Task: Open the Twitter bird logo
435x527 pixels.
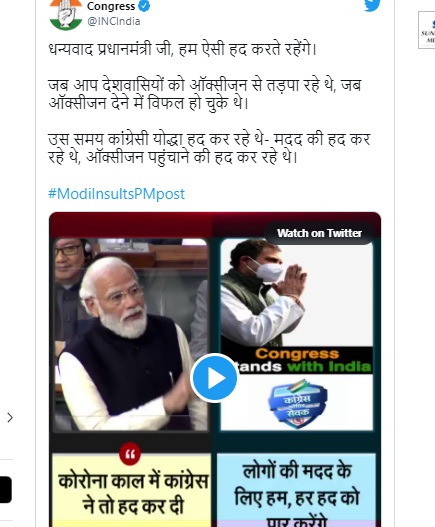Action: (372, 4)
